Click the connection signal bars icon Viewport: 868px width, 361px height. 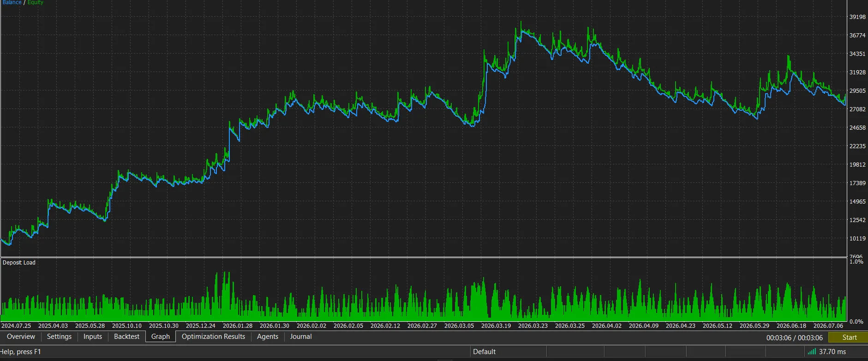(812, 352)
